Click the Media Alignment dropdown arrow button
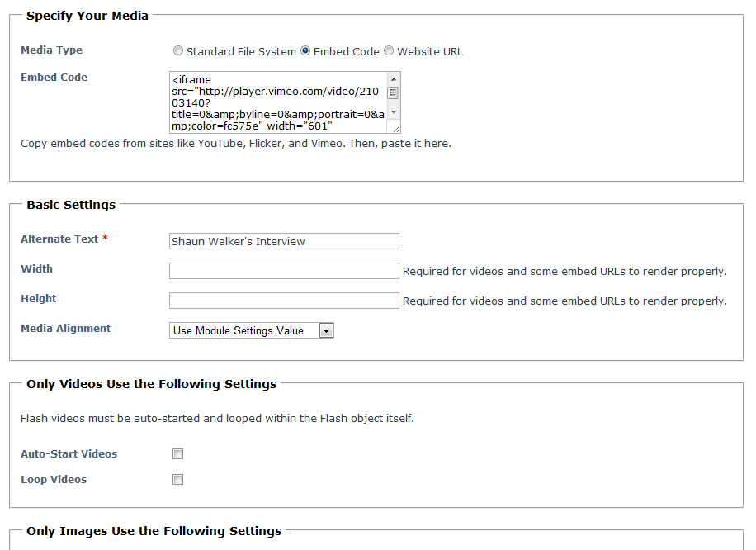 pyautogui.click(x=326, y=330)
